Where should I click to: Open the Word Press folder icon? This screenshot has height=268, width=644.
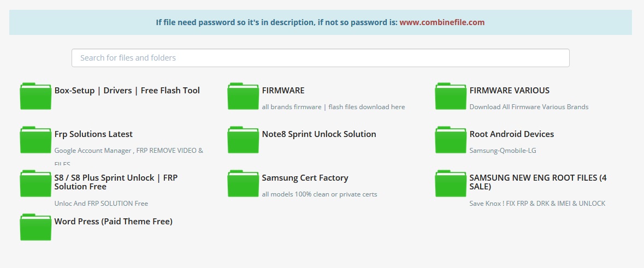tap(36, 228)
